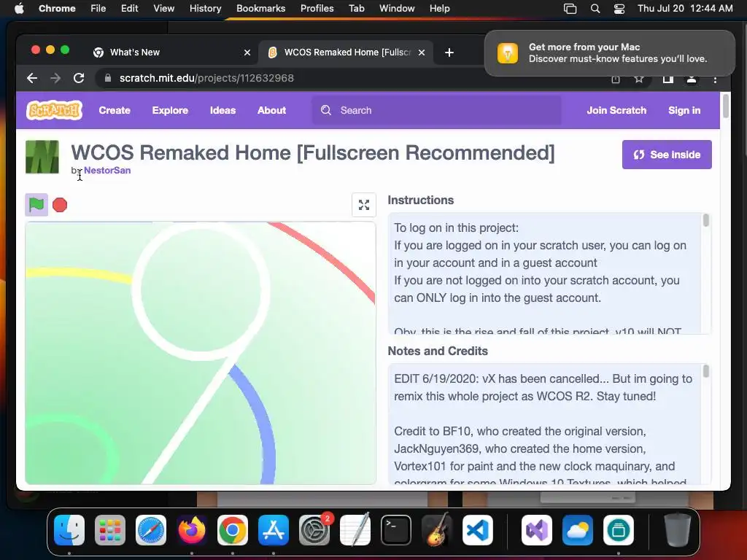Click the search magnifier icon in Scratch
Image resolution: width=747 pixels, height=560 pixels.
click(x=326, y=111)
